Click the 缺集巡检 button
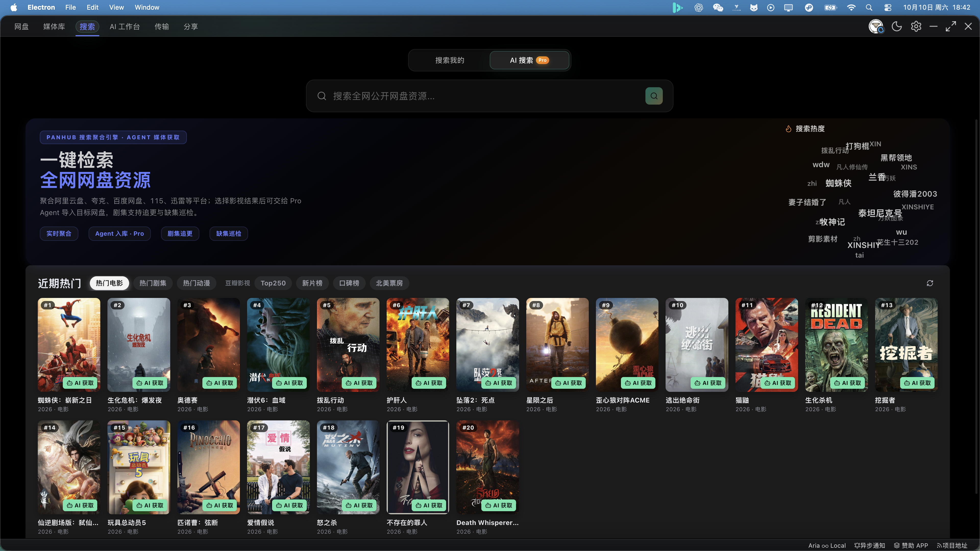The height and width of the screenshot is (551, 980). [229, 233]
